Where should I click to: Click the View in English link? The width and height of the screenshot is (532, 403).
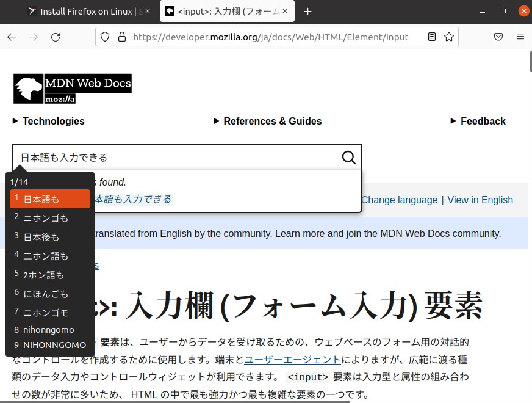(x=480, y=200)
